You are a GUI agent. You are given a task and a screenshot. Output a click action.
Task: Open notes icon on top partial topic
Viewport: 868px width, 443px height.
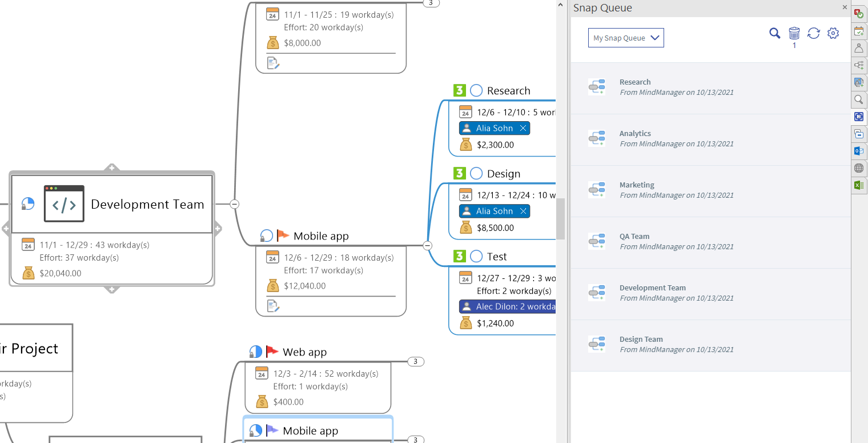273,63
